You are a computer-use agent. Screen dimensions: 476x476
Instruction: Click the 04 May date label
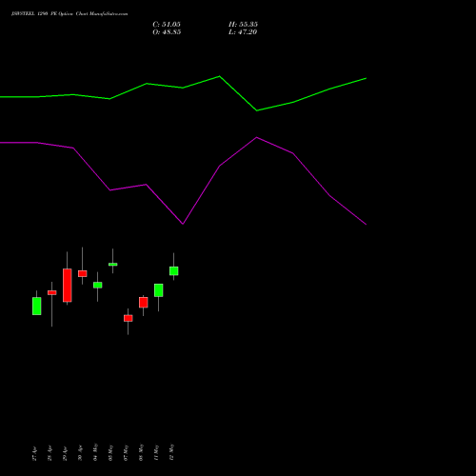[x=95, y=452]
